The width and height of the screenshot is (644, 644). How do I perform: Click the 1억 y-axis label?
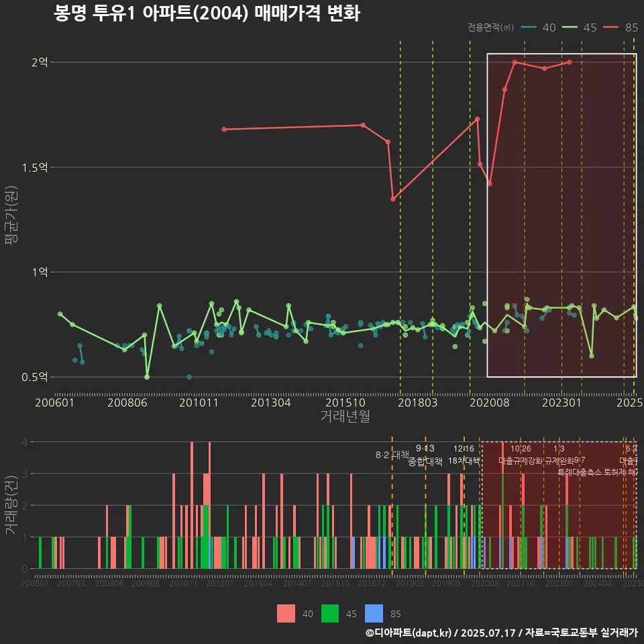[40, 272]
